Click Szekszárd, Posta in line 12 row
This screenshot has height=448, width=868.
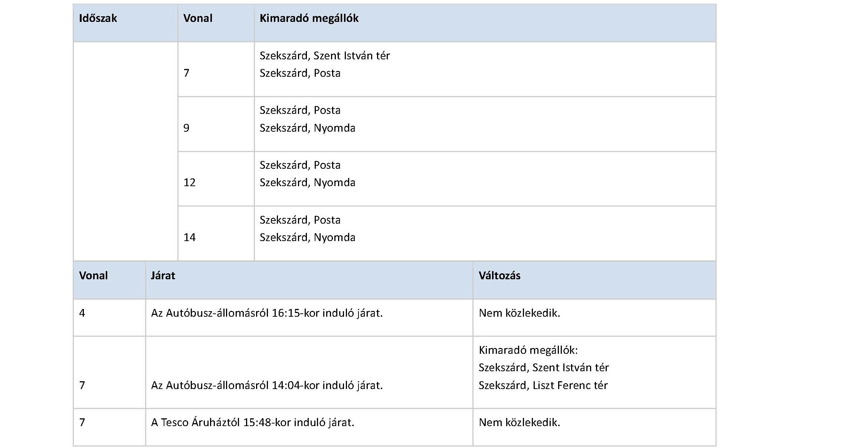(300, 165)
